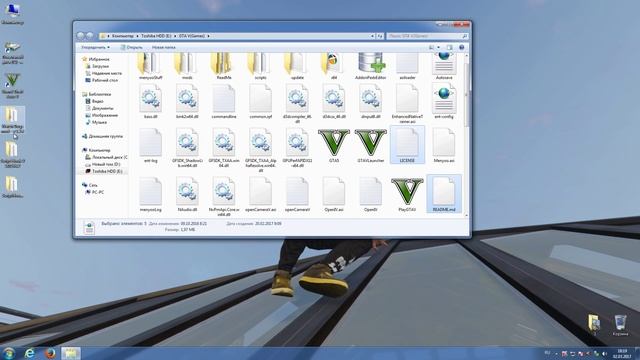This screenshot has height=360, width=640.
Task: Click the Открыть toolbar button
Action: (x=131, y=47)
